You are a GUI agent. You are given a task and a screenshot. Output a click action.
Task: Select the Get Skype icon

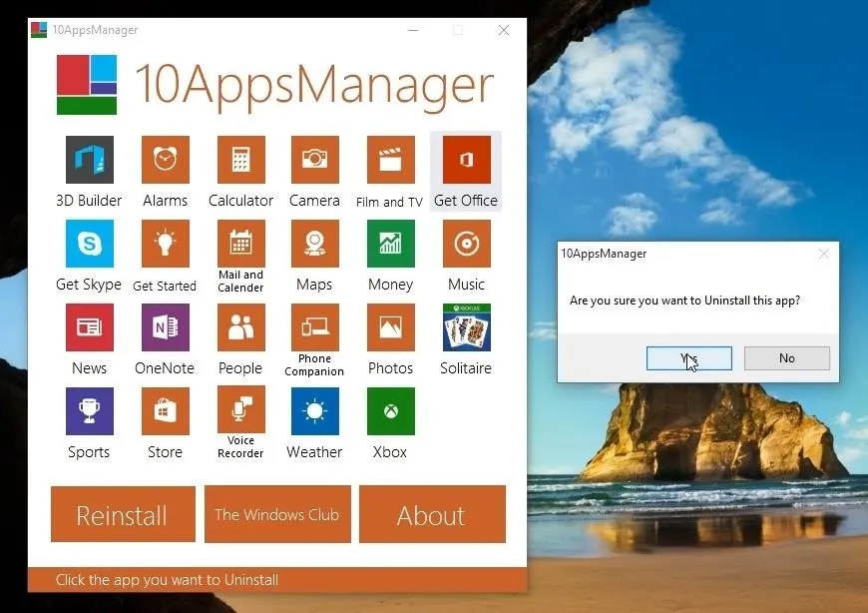(x=89, y=244)
